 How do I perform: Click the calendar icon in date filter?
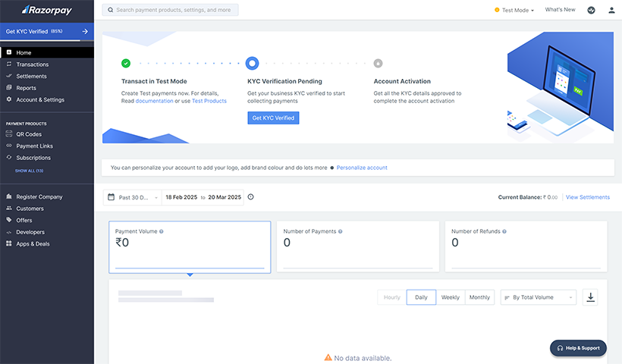112,197
